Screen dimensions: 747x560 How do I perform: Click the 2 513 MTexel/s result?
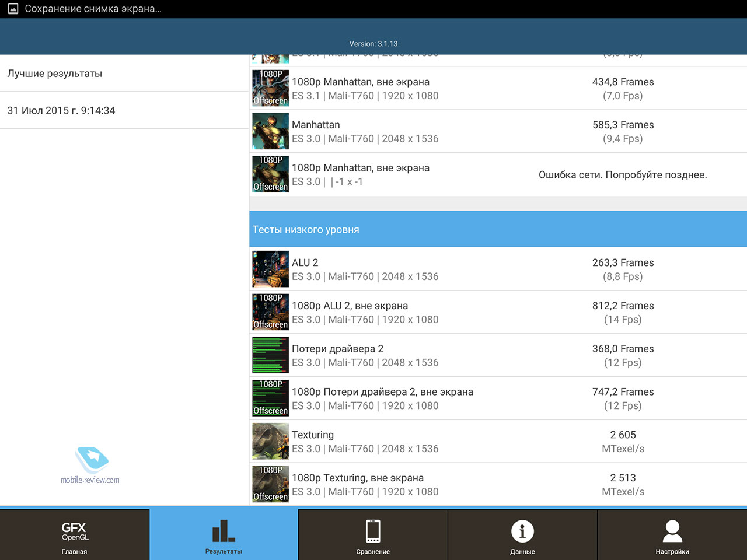click(623, 485)
